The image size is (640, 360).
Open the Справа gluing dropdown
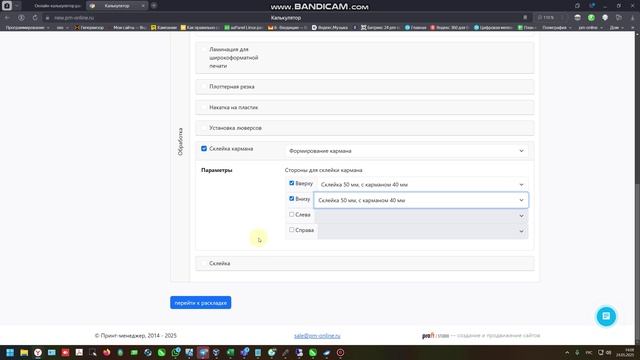coord(422,231)
